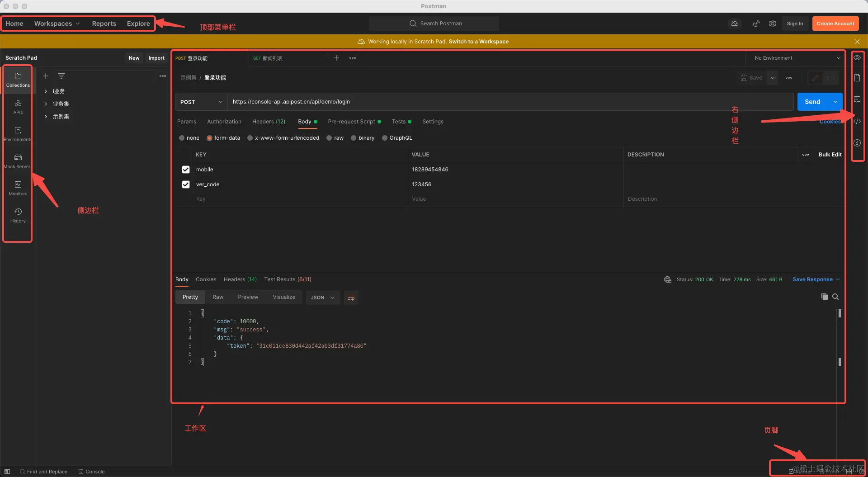This screenshot has height=477, width=868.
Task: Copy the response body to clipboard
Action: tap(825, 297)
